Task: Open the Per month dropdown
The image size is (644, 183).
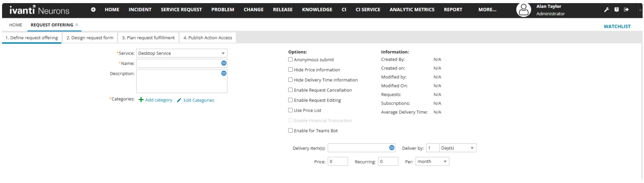Action: (x=445, y=162)
